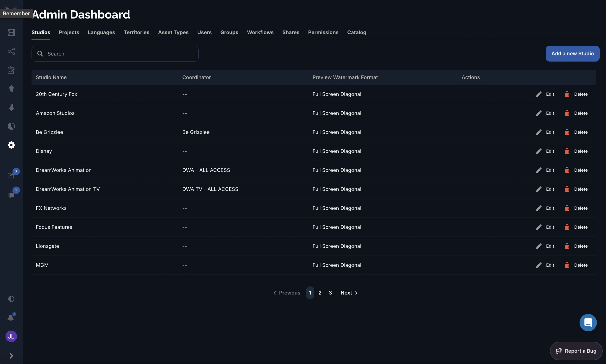The height and width of the screenshot is (364, 606).
Task: Click the trash icon for MGM
Action: click(x=567, y=265)
